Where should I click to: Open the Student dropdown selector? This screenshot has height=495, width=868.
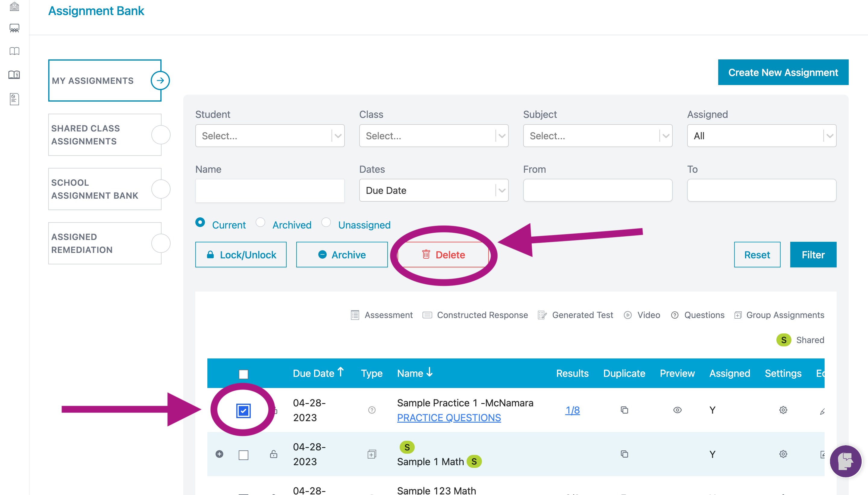point(270,135)
